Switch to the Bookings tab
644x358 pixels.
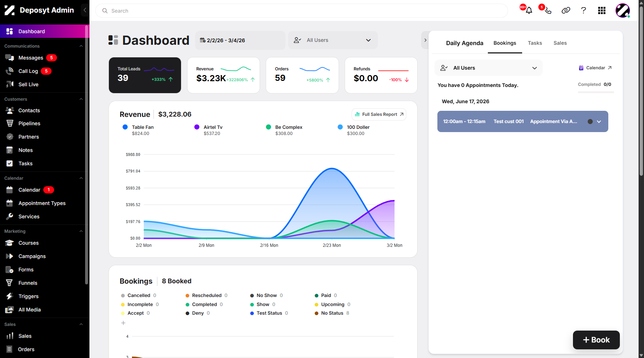[505, 43]
